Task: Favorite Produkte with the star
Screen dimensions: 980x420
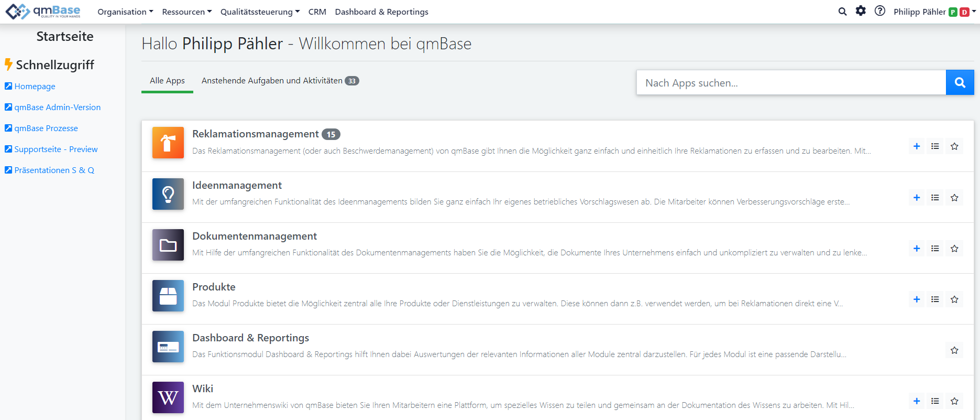Action: pos(954,299)
